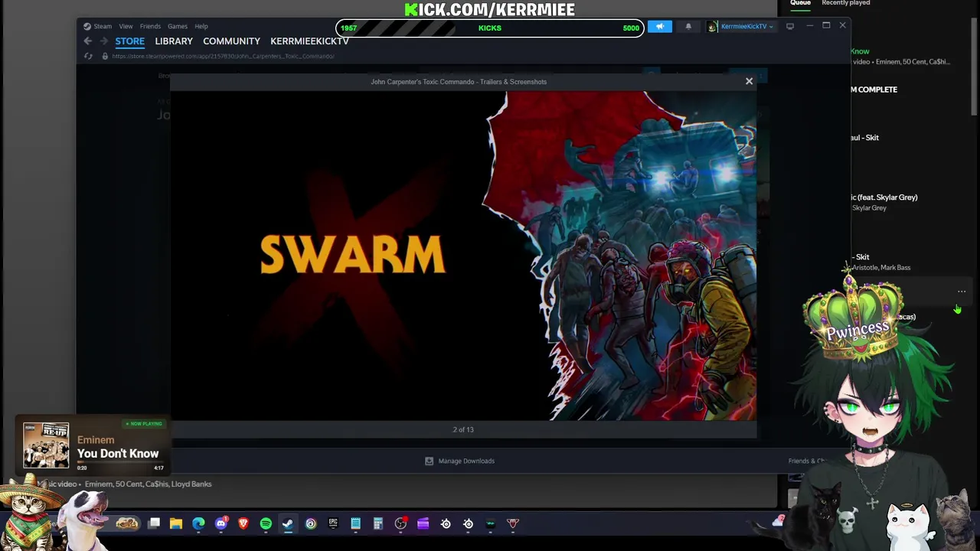Screen dimensions: 980x551
Task: Reload the Steam store page
Action: coord(88,56)
